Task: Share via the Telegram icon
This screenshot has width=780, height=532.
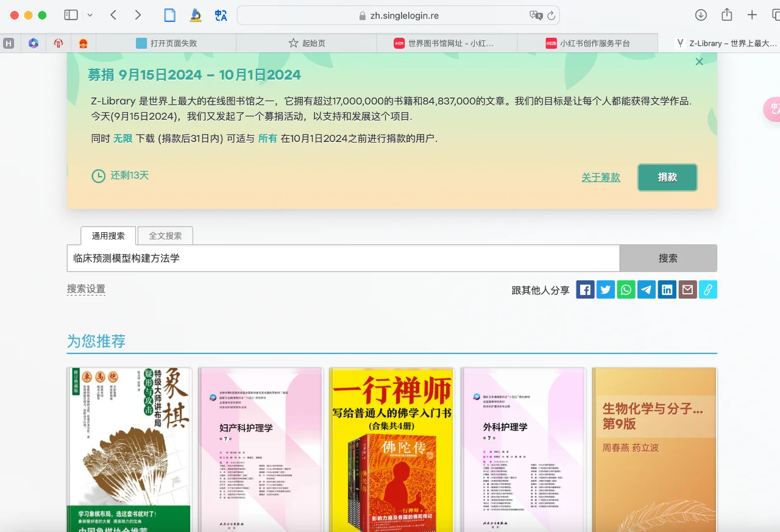Action: 647,289
